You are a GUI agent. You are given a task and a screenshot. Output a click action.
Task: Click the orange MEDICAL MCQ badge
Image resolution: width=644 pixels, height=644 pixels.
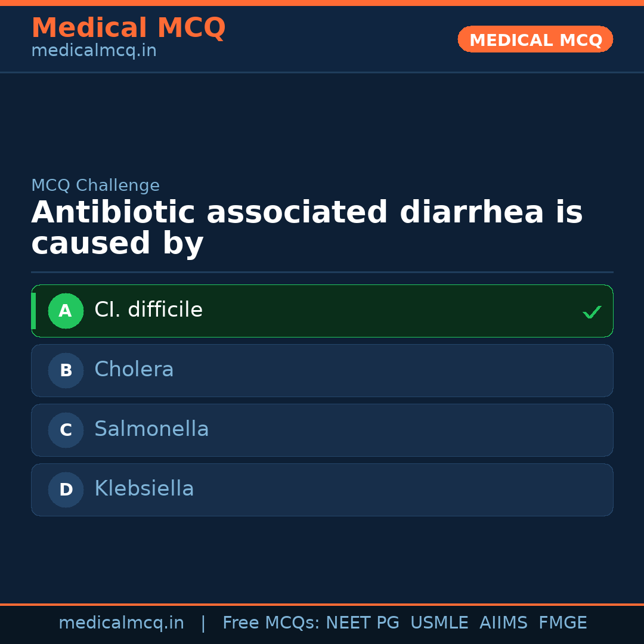tap(535, 40)
